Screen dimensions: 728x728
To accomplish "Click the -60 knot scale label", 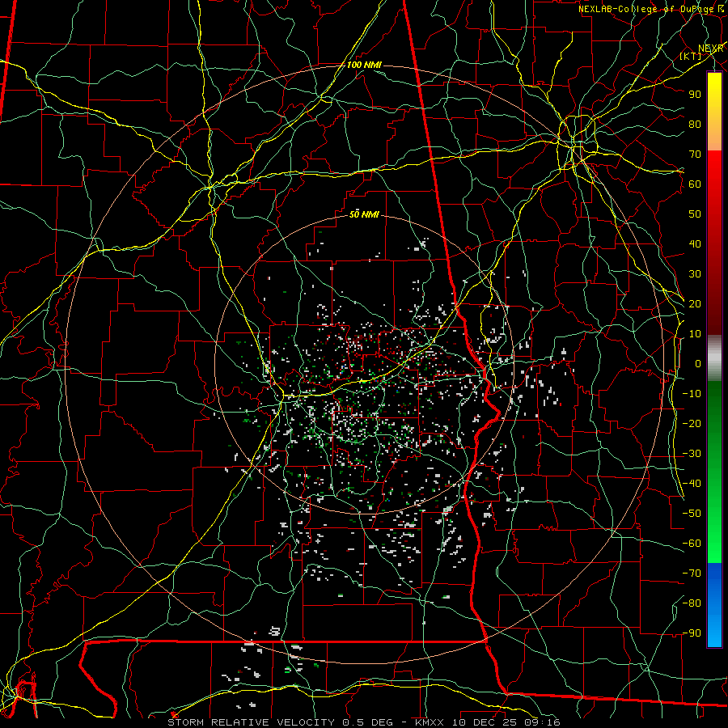I will [692, 544].
